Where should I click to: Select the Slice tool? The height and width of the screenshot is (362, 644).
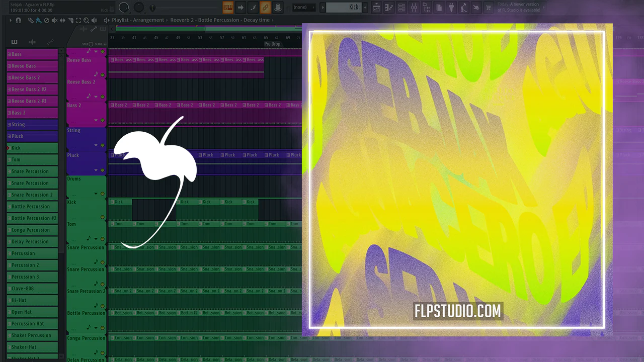point(71,20)
